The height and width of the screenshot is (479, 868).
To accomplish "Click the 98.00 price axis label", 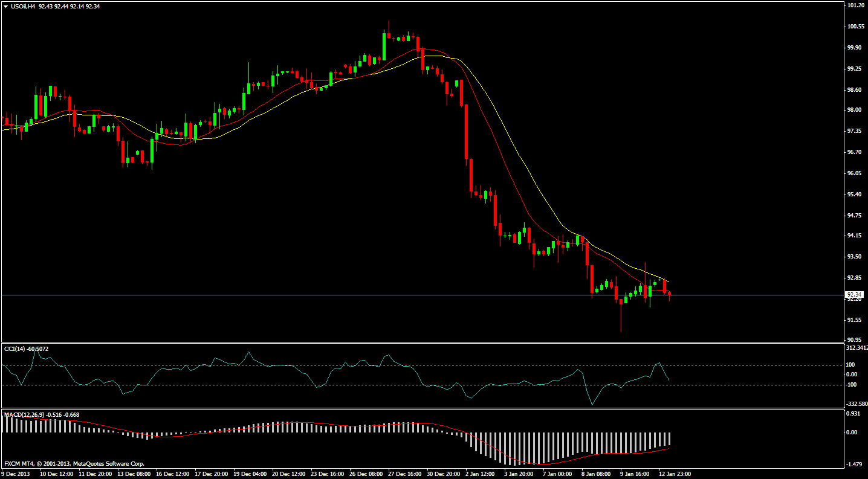I will coord(855,110).
